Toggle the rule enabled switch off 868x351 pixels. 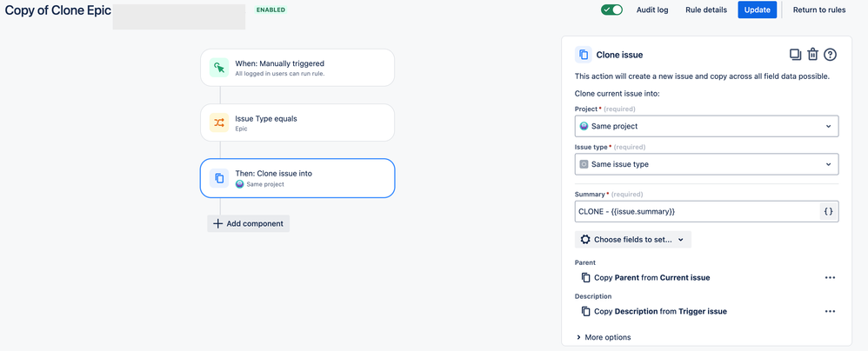point(611,10)
